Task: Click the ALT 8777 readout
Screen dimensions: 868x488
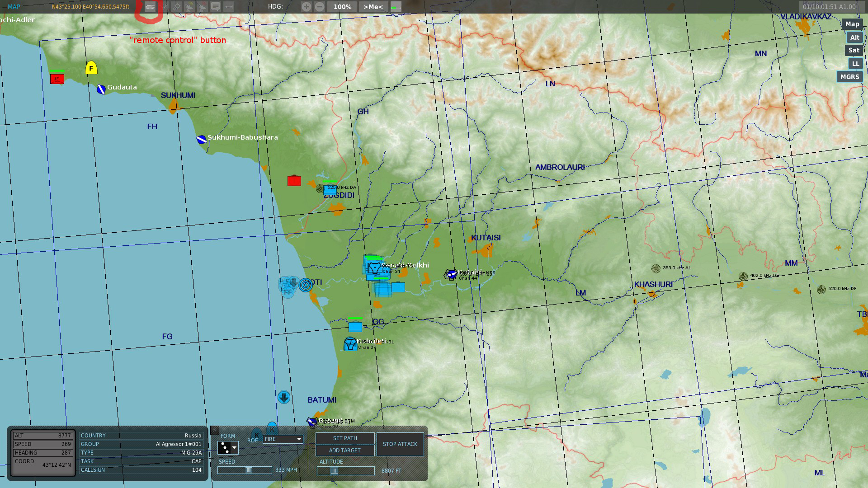Action: point(43,436)
